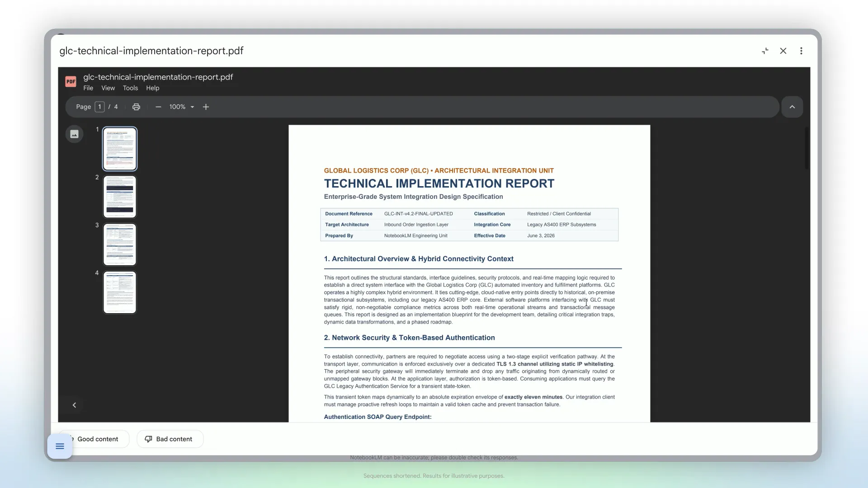Print the document with the printer icon

click(x=136, y=107)
